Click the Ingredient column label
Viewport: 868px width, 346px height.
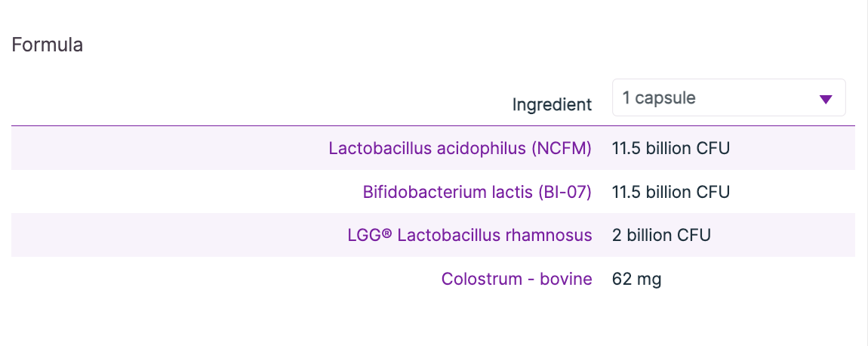click(552, 104)
